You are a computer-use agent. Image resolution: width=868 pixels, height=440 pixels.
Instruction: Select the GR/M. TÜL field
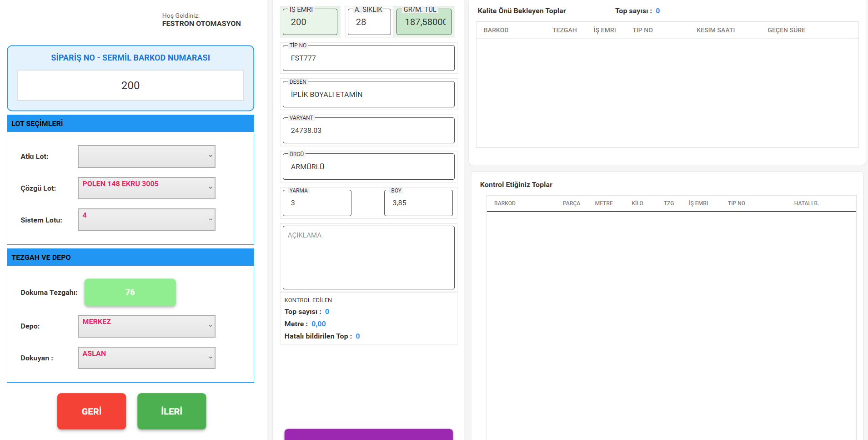[x=424, y=22]
